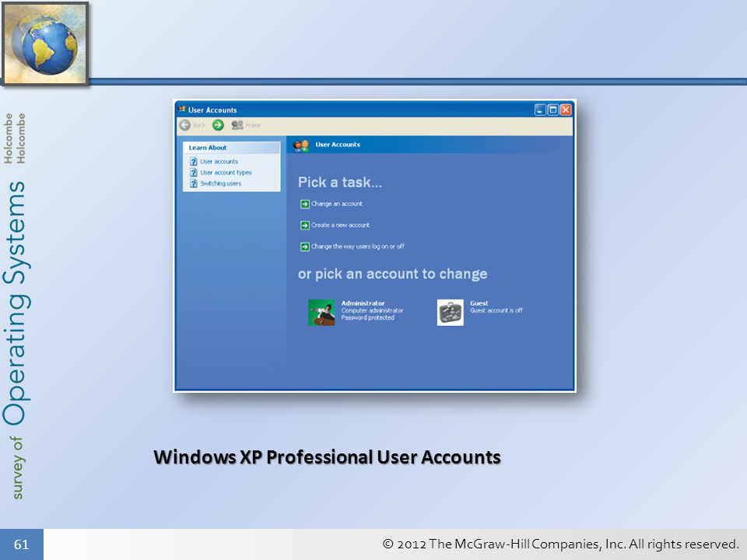This screenshot has height=560, width=747.
Task: Click slide number 61
Action: coord(22,544)
